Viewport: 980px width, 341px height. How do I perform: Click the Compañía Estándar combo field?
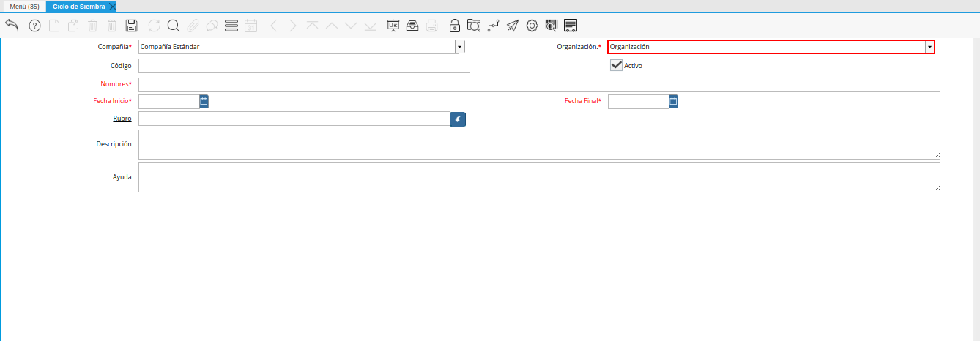coord(297,47)
